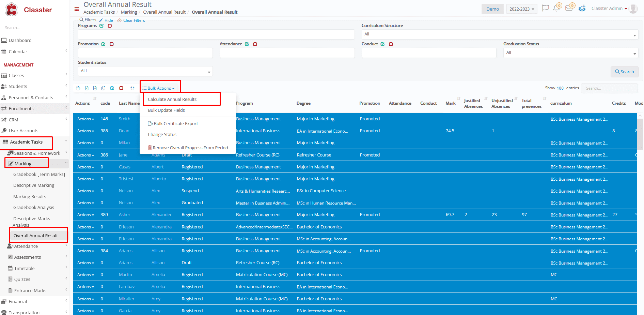Click Hide filters link
644x315 pixels.
(x=106, y=20)
